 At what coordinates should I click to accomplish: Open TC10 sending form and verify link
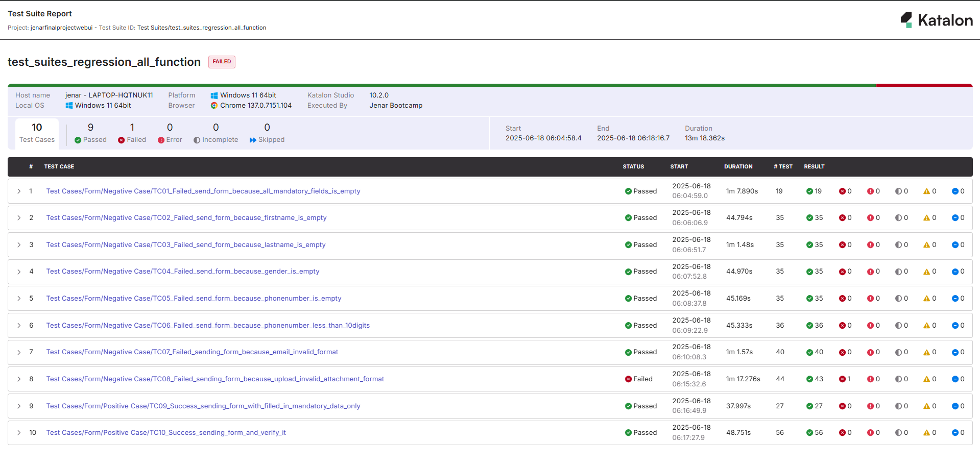[166, 433]
